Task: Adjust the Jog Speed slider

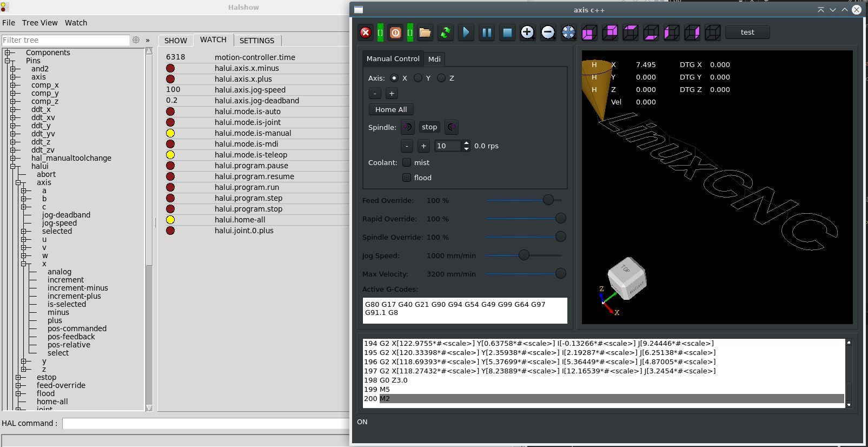Action: 524,255
